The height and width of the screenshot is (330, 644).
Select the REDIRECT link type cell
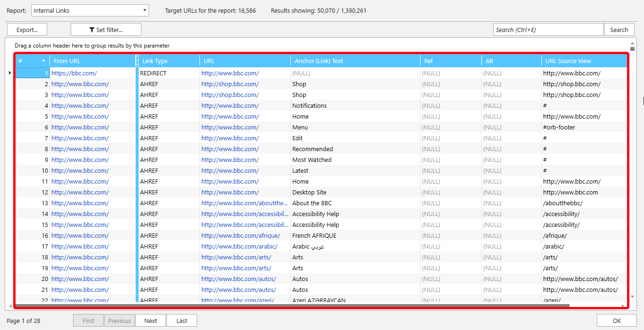tap(169, 73)
